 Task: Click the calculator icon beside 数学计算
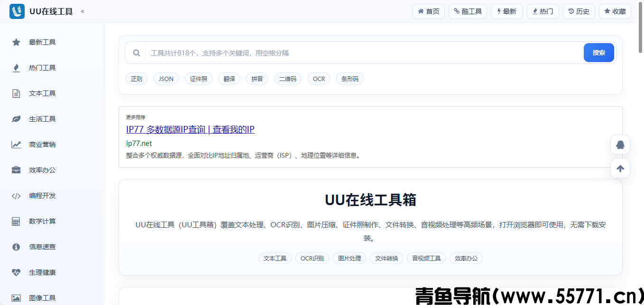point(16,221)
